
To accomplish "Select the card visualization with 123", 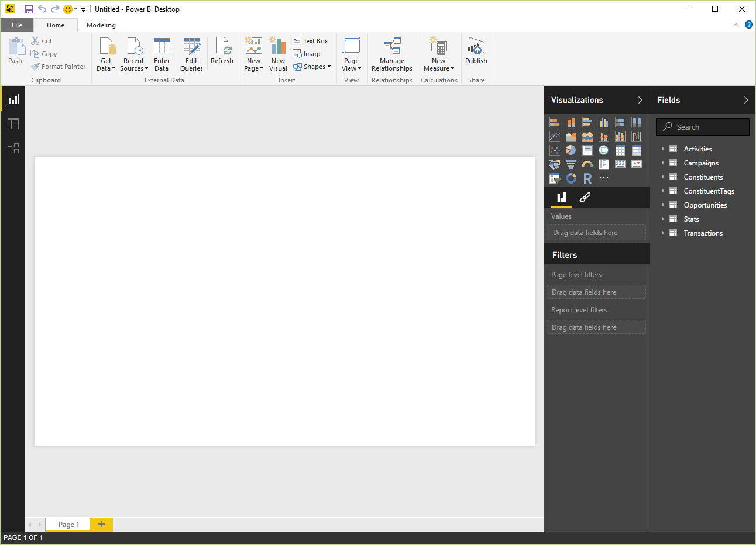I will (620, 164).
